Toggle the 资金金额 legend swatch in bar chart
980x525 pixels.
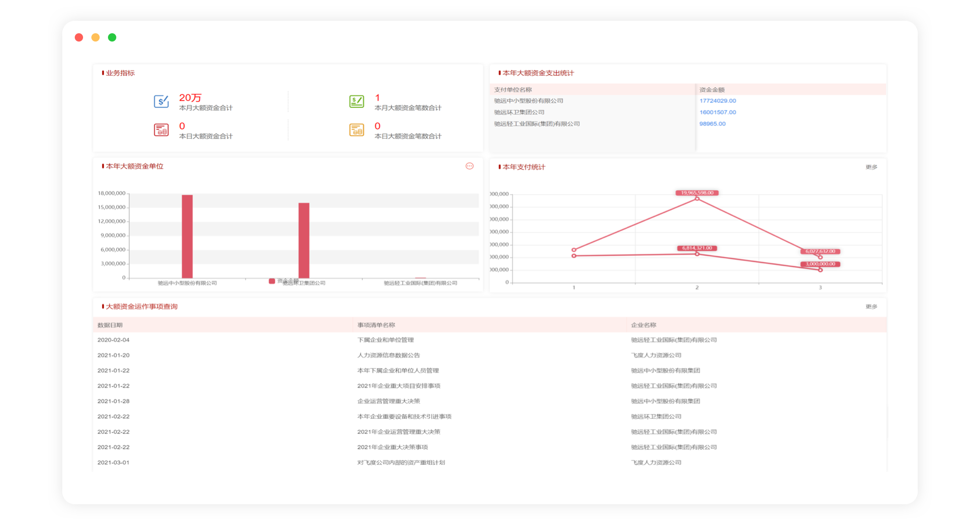coord(271,281)
